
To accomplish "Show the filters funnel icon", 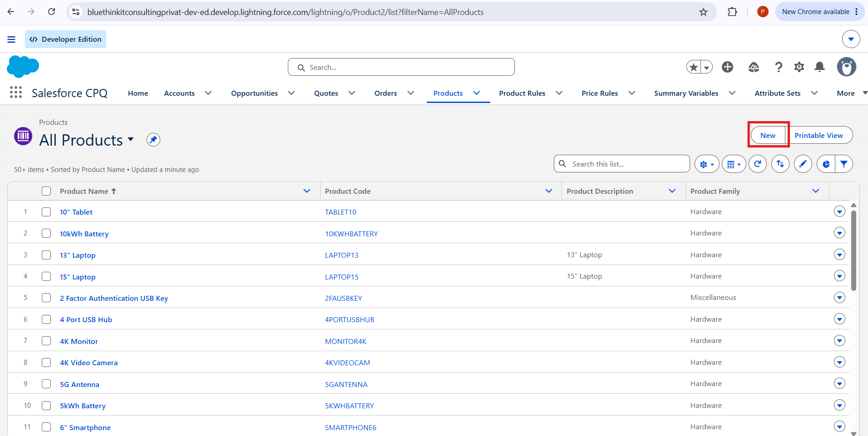I will tap(844, 164).
